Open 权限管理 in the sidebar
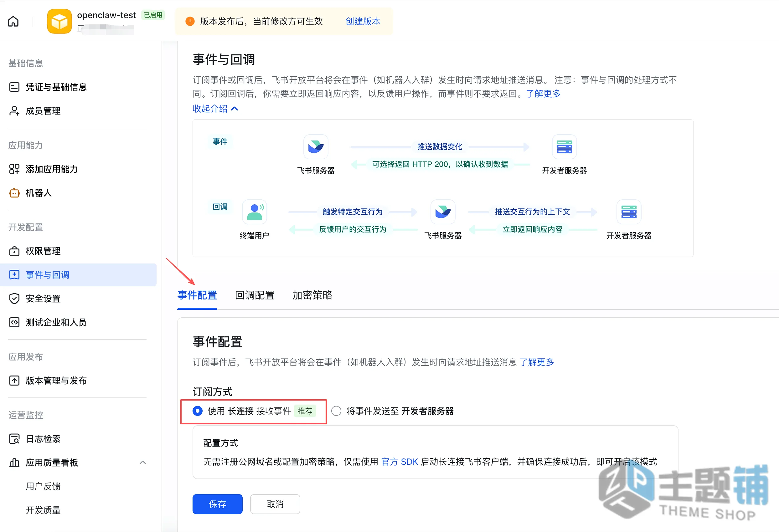This screenshot has width=779, height=532. (x=43, y=251)
